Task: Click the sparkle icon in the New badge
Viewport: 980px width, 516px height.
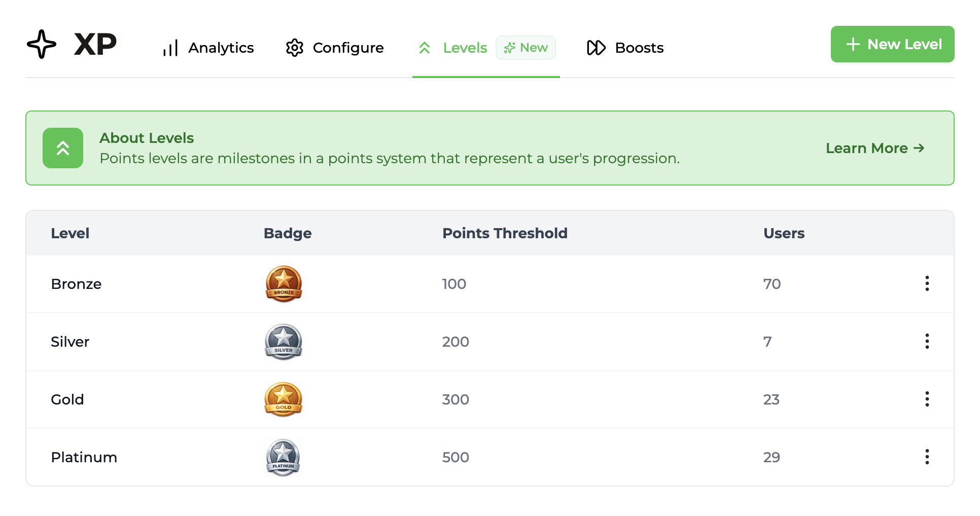Action: point(509,47)
